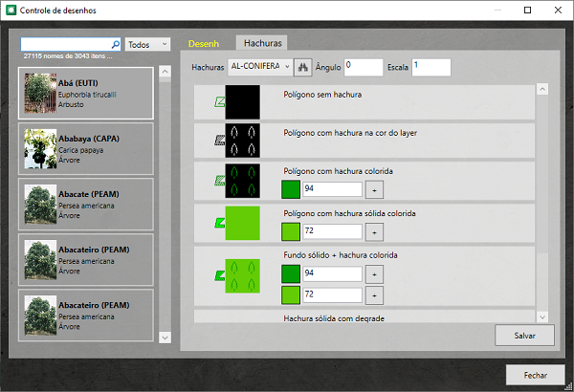574x392 pixels.
Task: Click the Fechar button
Action: pos(535,374)
